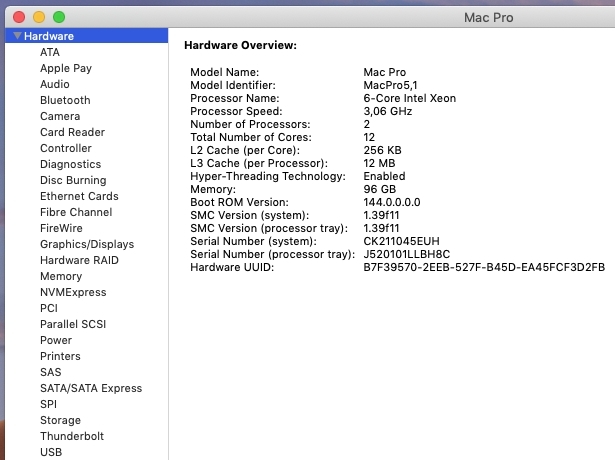615x460 pixels.
Task: Click the Model Identifier value MacPro5,1
Action: 390,85
